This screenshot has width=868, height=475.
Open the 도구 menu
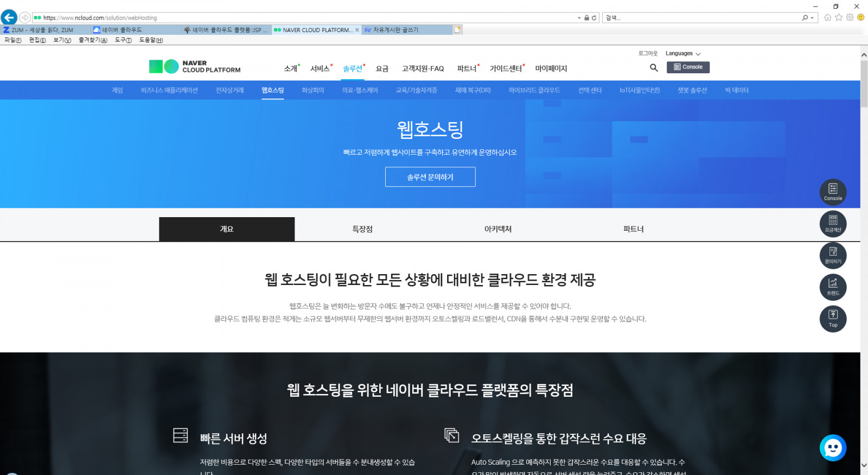123,40
